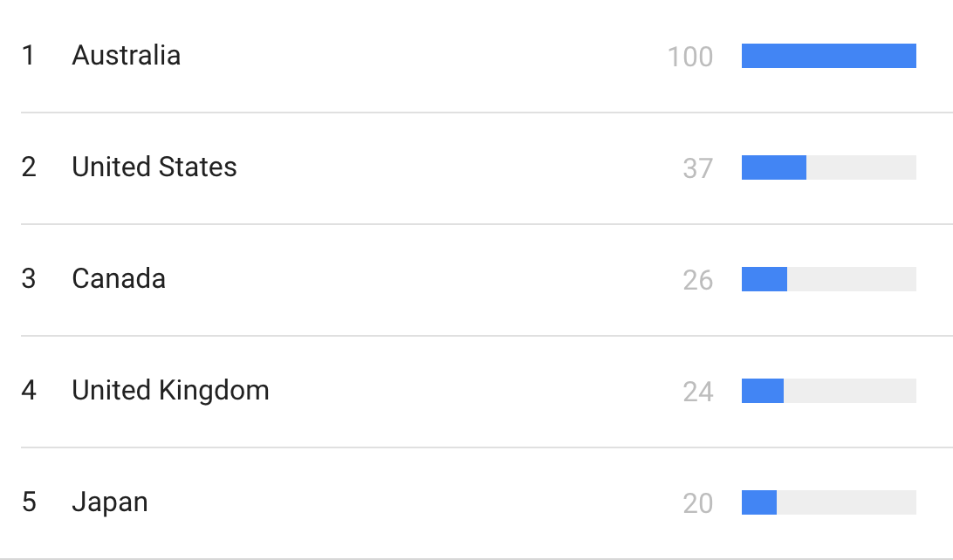Click the score value 20
This screenshot has height=560, width=953.
pos(698,504)
